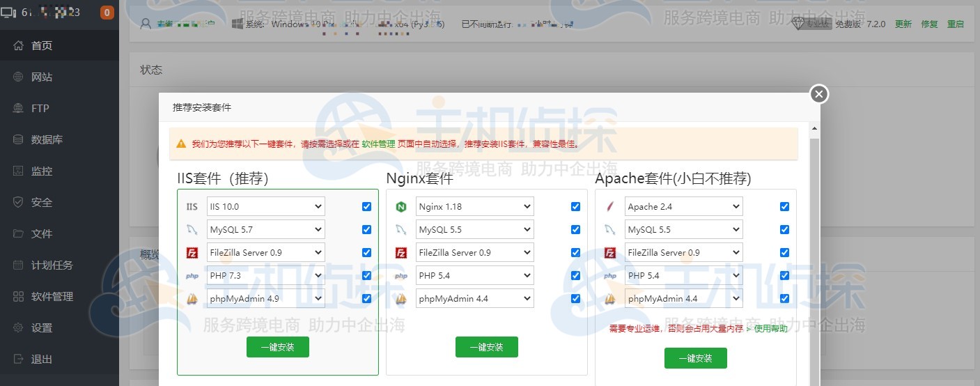Image resolution: width=980 pixels, height=386 pixels.
Task: Click the diamond 专业版 icon
Action: (x=798, y=24)
